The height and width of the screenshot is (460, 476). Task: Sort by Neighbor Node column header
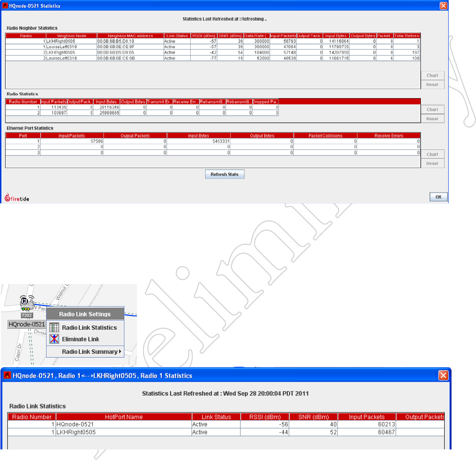pyautogui.click(x=72, y=36)
